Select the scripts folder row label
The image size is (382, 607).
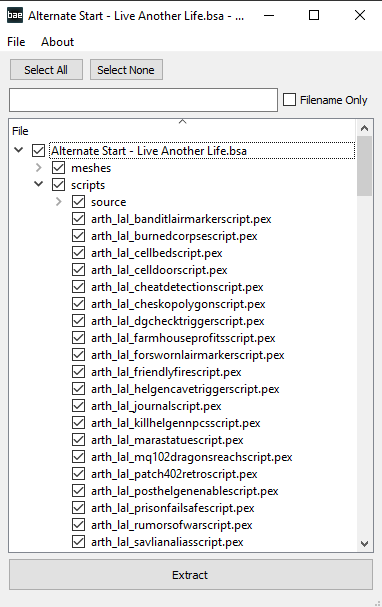point(88,185)
